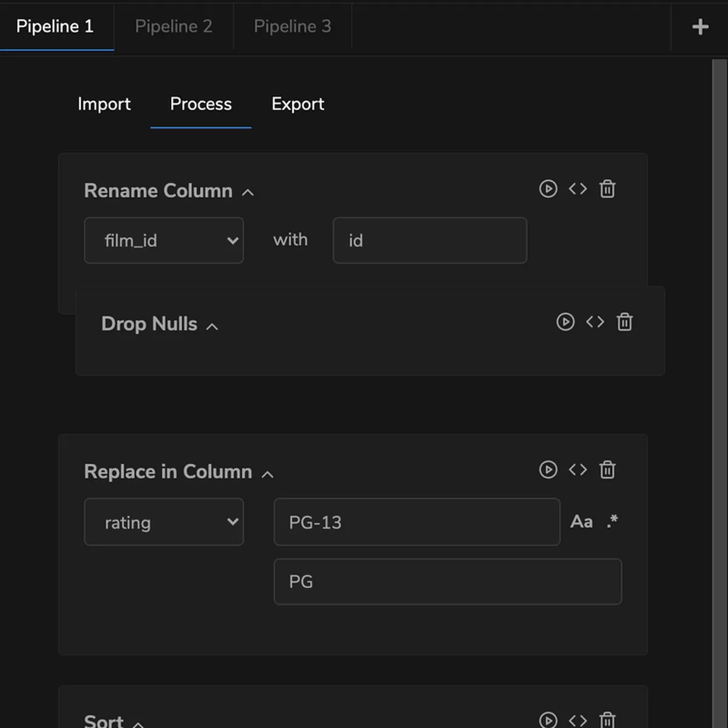Collapse the Drop Nulls section
The width and height of the screenshot is (728, 728).
pos(212,326)
